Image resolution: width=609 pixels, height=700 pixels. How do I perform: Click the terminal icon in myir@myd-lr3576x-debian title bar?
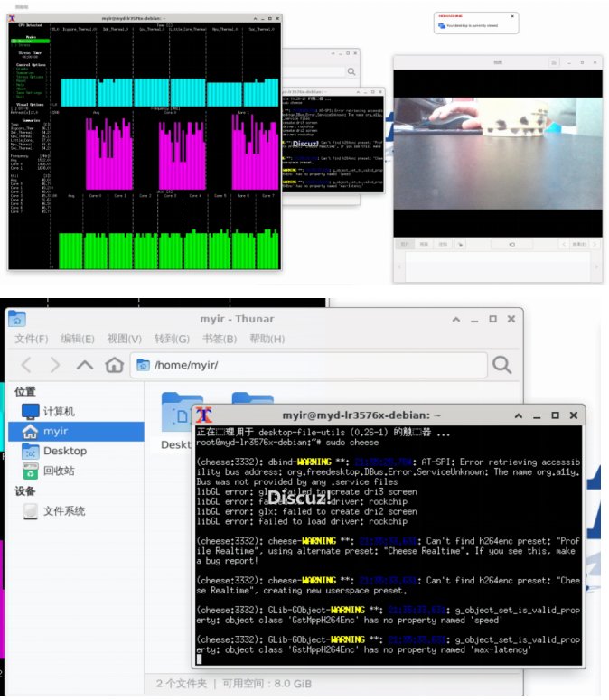click(205, 415)
